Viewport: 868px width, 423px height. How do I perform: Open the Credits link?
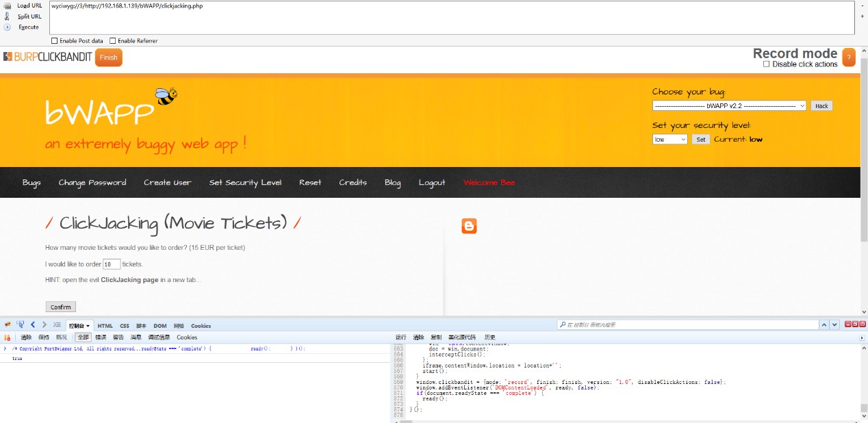point(353,183)
